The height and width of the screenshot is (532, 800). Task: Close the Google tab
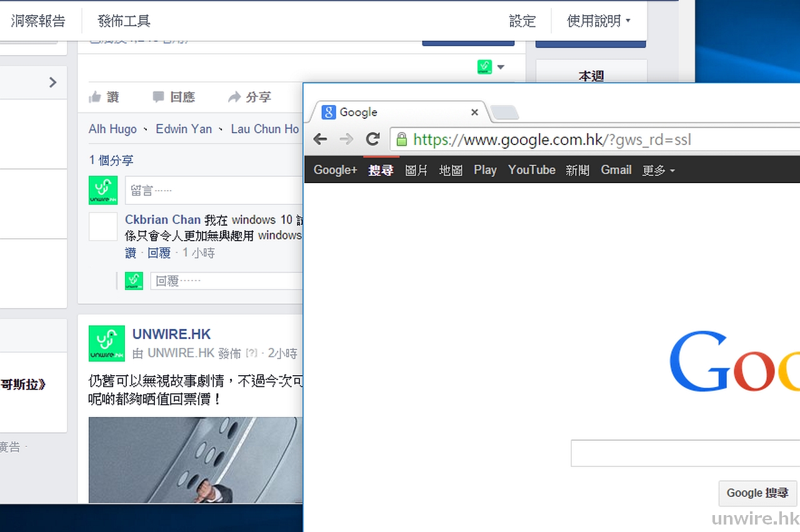(x=474, y=113)
